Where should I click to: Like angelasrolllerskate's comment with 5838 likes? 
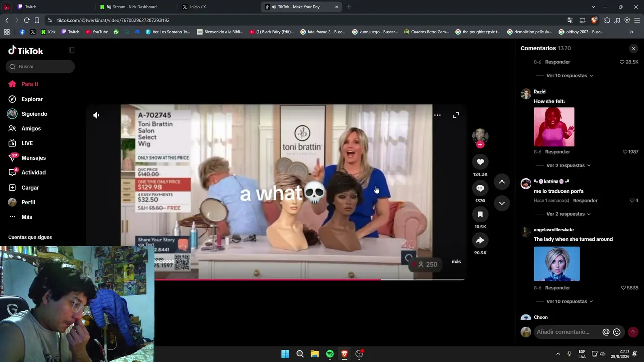tap(624, 288)
